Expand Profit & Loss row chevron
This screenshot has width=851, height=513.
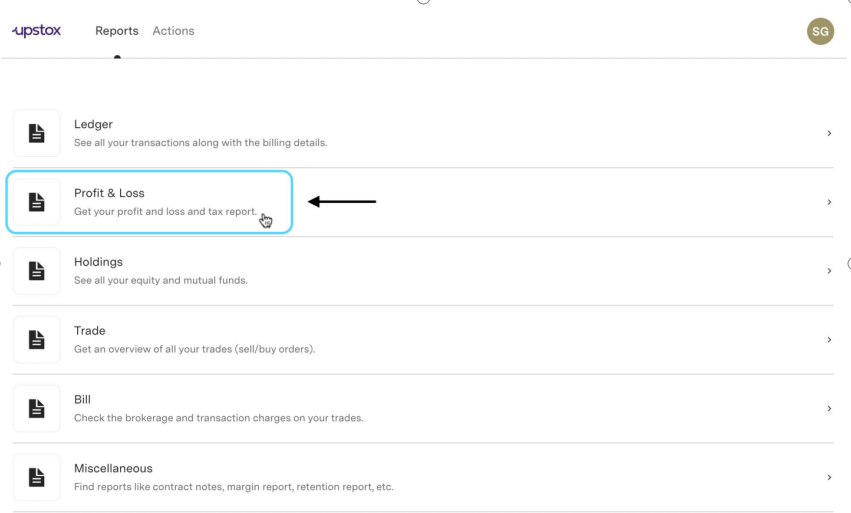click(x=829, y=202)
